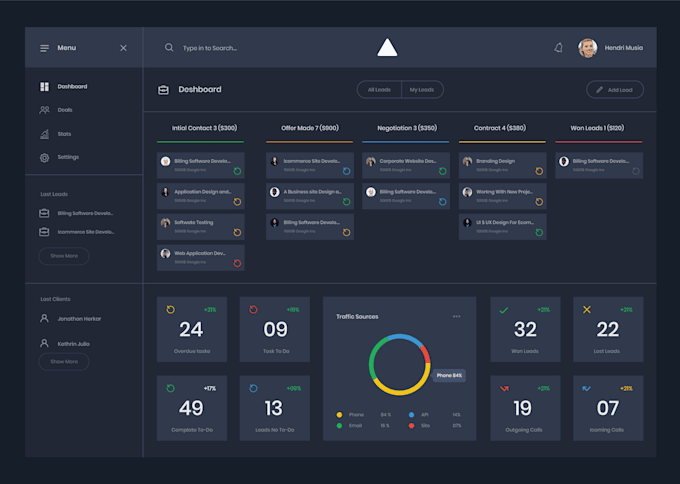Select the Offer Made 7 column header
The width and height of the screenshot is (680, 484).
click(310, 128)
